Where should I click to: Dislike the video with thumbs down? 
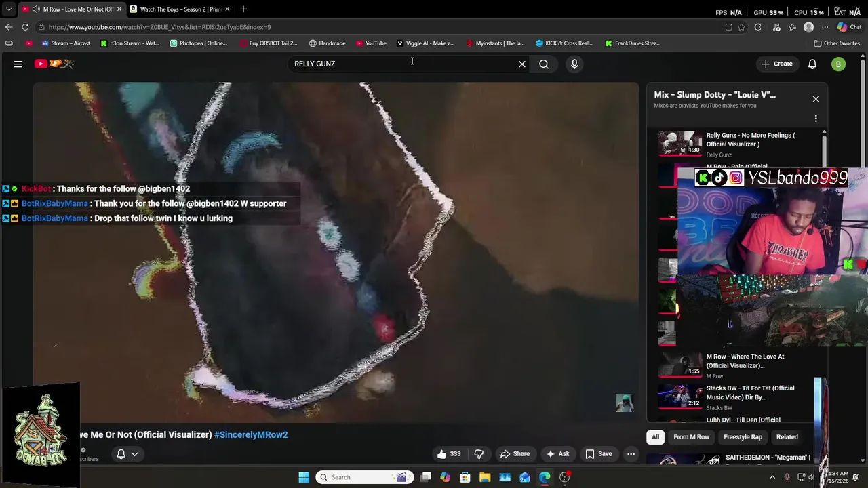tap(479, 454)
